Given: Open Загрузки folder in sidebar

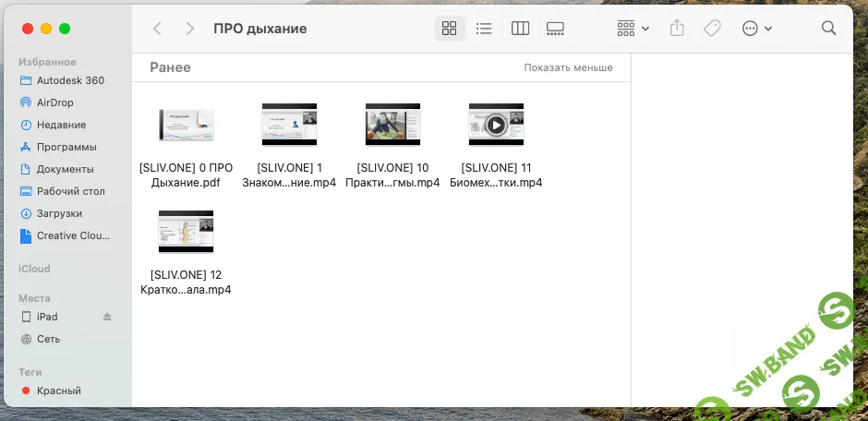Looking at the screenshot, I should [59, 213].
